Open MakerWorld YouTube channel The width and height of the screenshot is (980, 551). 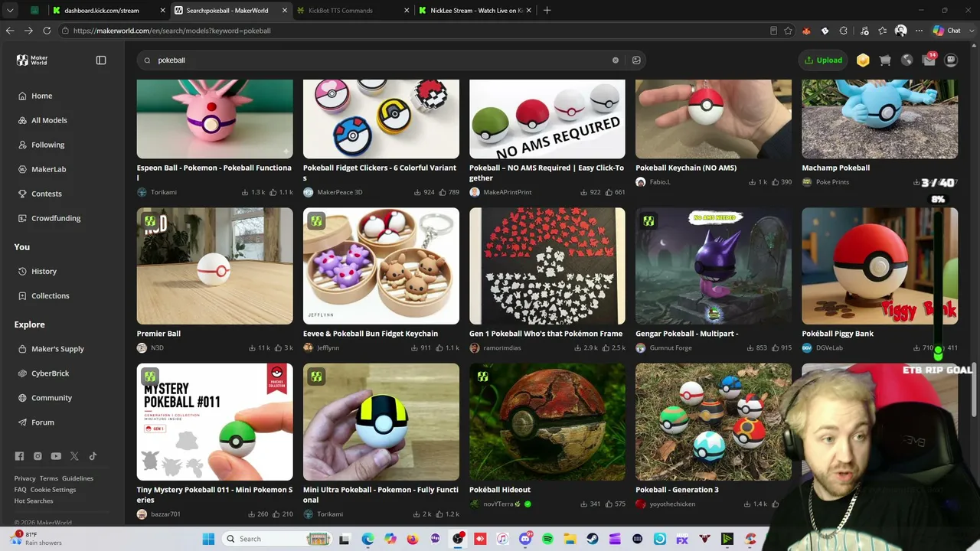click(x=56, y=456)
